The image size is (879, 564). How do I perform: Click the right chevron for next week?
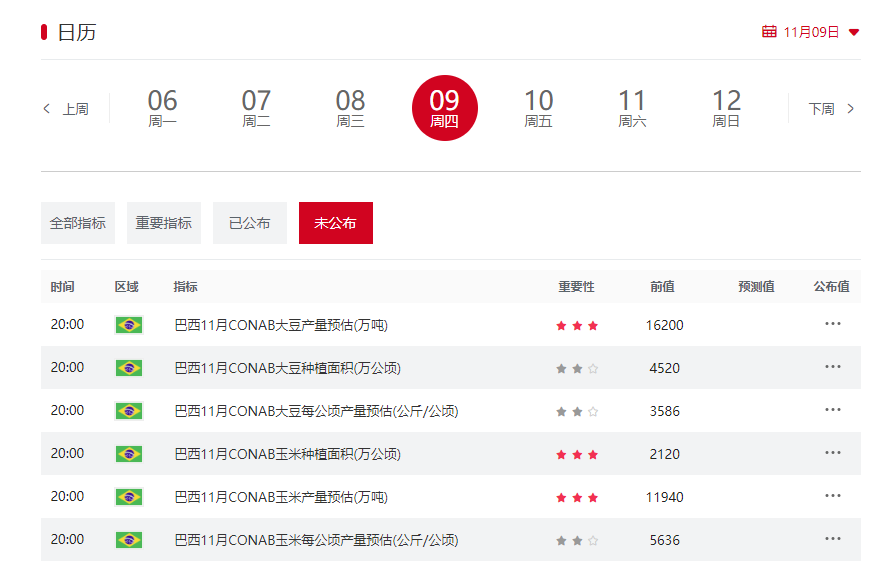pyautogui.click(x=850, y=109)
